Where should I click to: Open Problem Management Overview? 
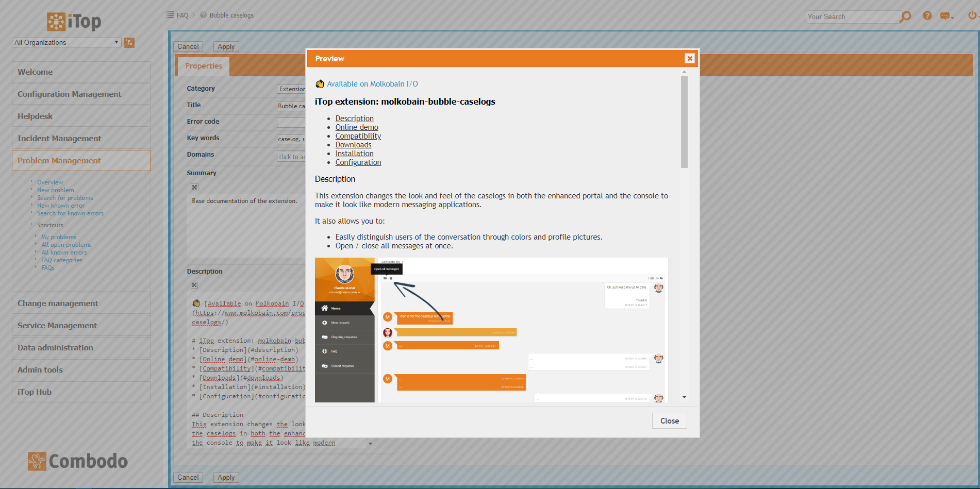50,182
